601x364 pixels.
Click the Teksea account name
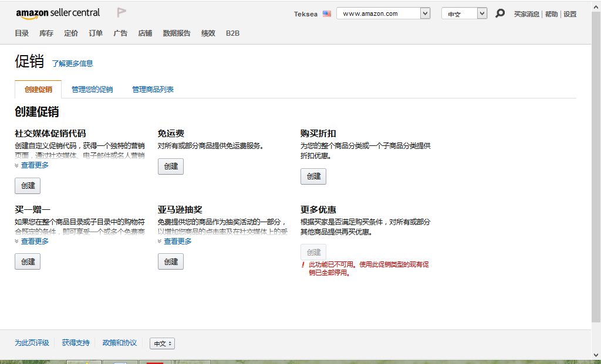pyautogui.click(x=305, y=14)
